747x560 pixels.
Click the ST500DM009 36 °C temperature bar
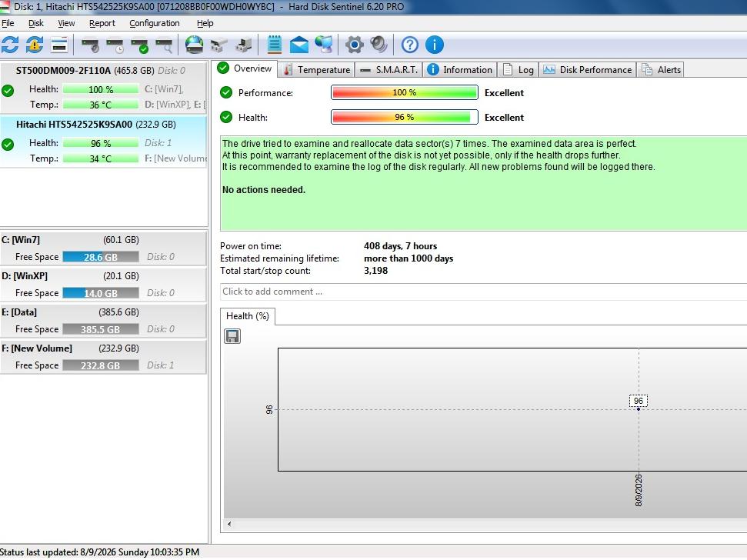(101, 105)
